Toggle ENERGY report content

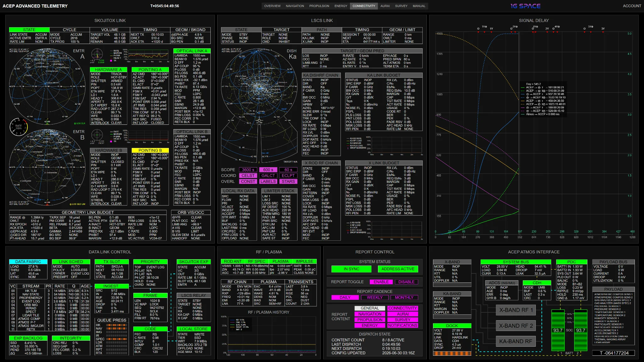pyautogui.click(x=370, y=326)
